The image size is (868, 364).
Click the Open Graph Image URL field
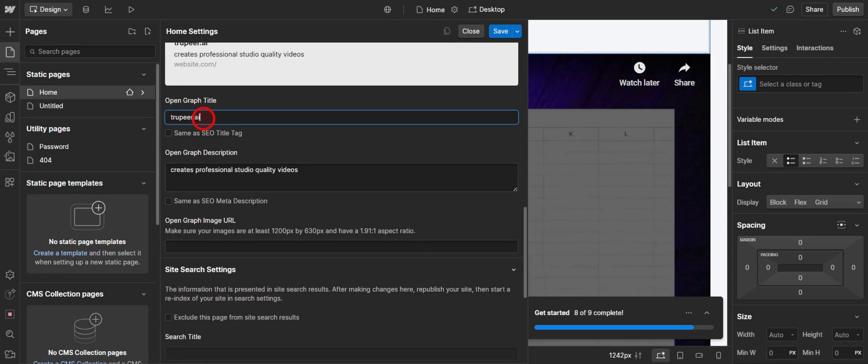(341, 246)
